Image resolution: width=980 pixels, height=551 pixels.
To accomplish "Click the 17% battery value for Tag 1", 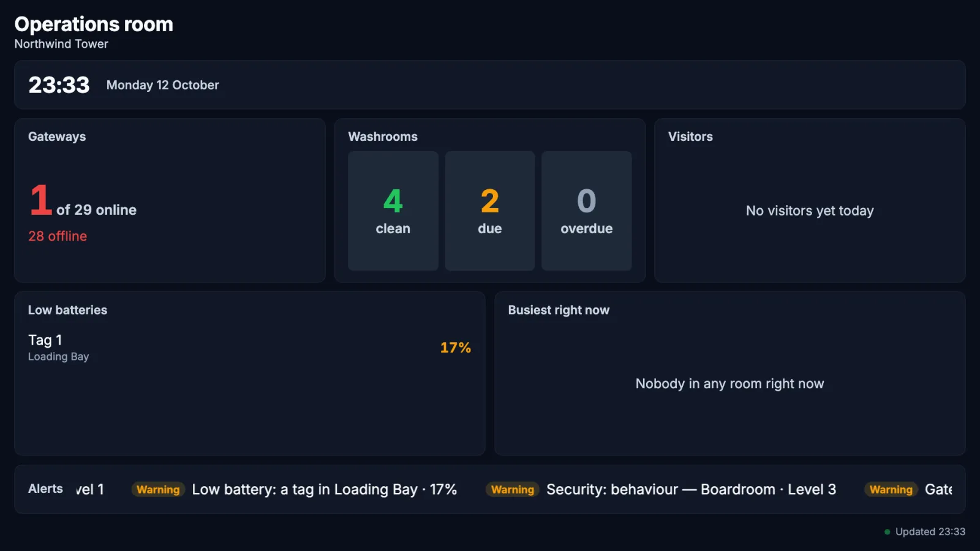I will click(x=456, y=348).
